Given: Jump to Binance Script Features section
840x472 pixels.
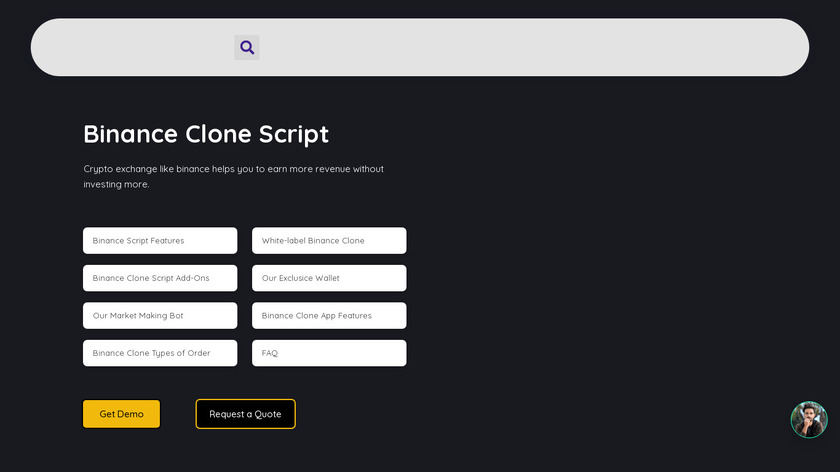Looking at the screenshot, I should point(160,241).
